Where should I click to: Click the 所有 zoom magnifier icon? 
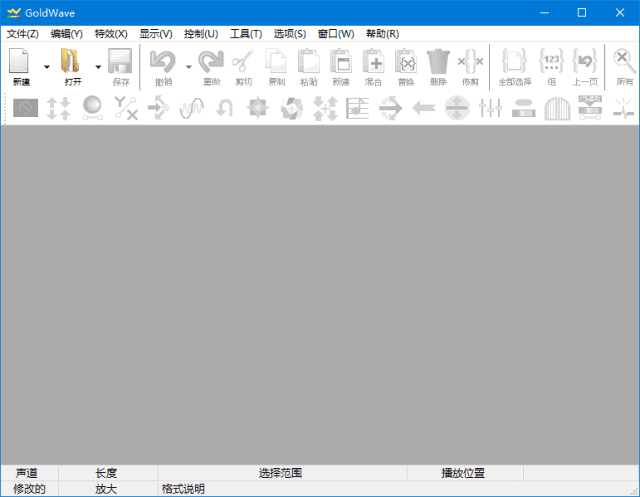click(624, 61)
